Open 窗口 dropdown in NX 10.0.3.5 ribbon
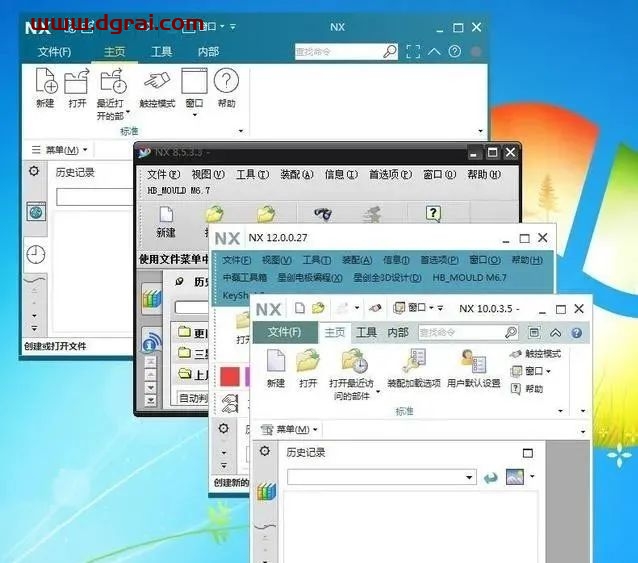The image size is (638, 563). (x=531, y=371)
